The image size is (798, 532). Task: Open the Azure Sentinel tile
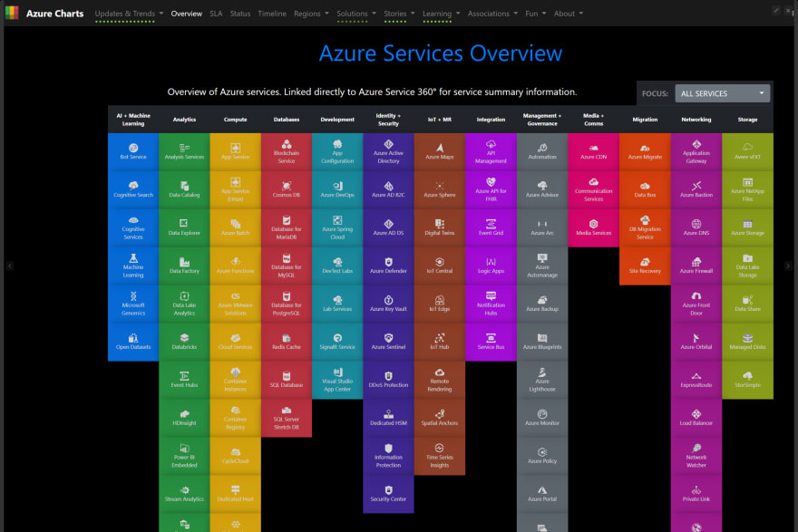[x=388, y=342]
